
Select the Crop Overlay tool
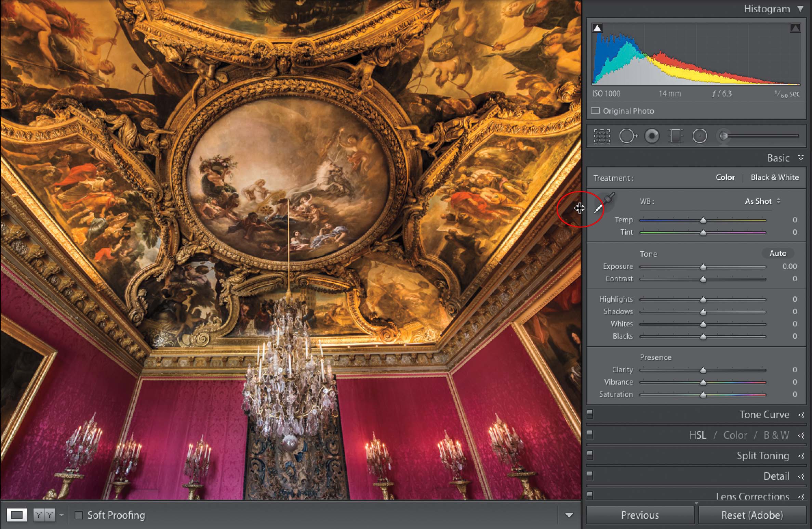coord(602,136)
